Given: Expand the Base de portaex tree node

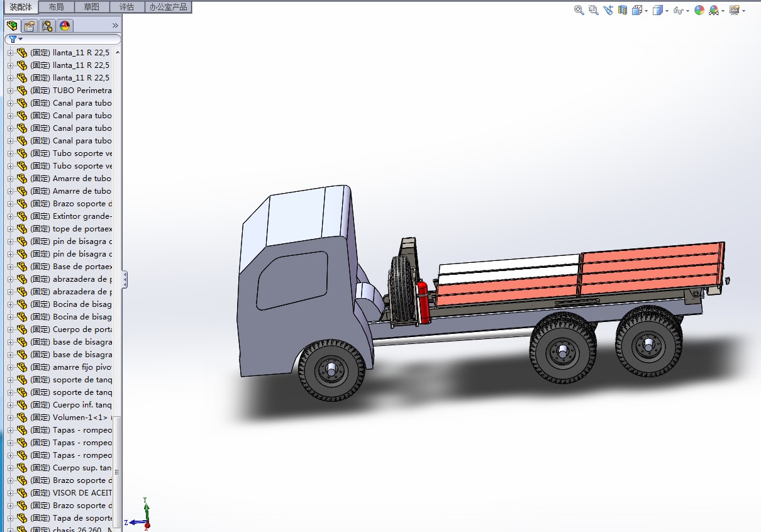Looking at the screenshot, I should 10,267.
